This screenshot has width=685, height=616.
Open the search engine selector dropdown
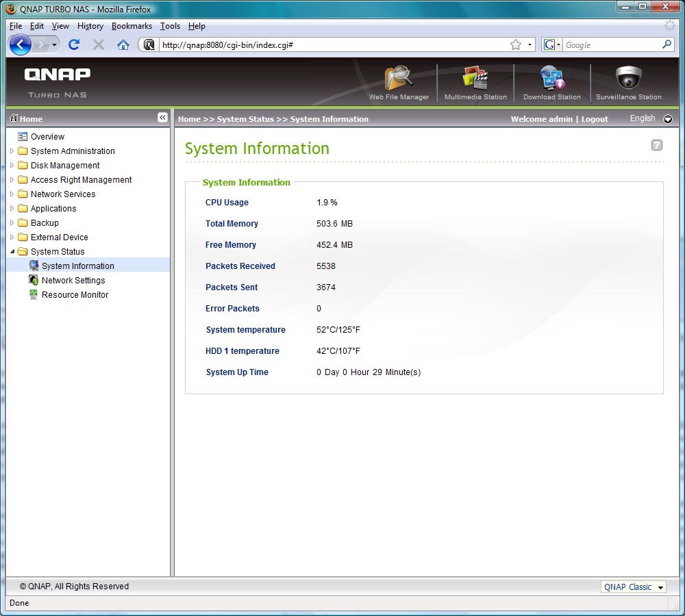tap(551, 44)
